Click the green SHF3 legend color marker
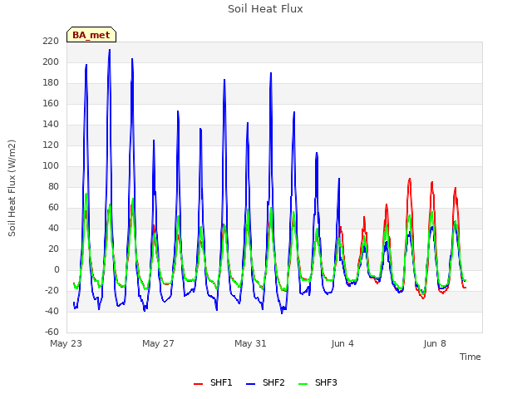 [303, 384]
